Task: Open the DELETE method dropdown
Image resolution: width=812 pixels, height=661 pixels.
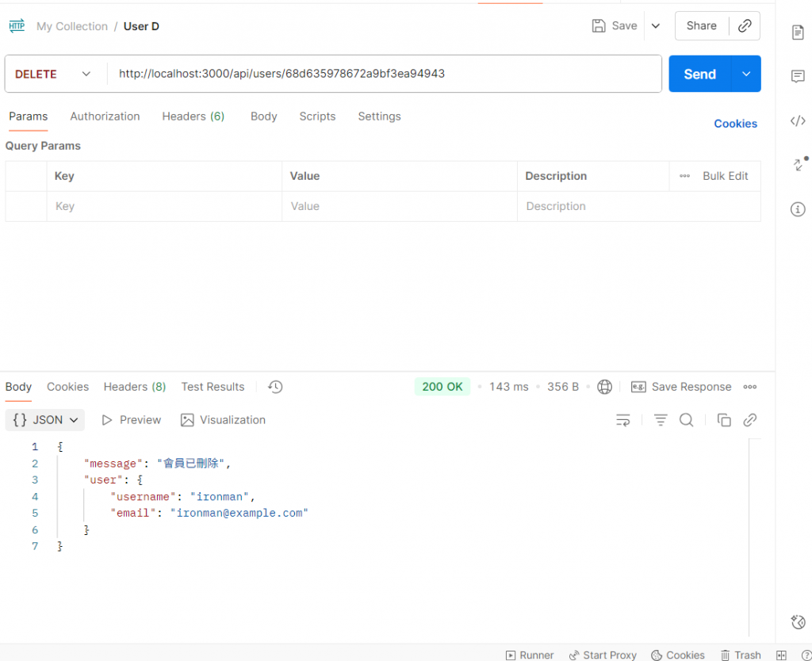Action: (53, 74)
